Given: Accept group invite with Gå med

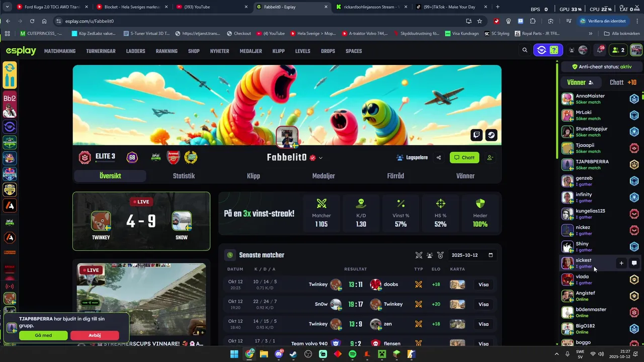Looking at the screenshot, I should (x=43, y=335).
